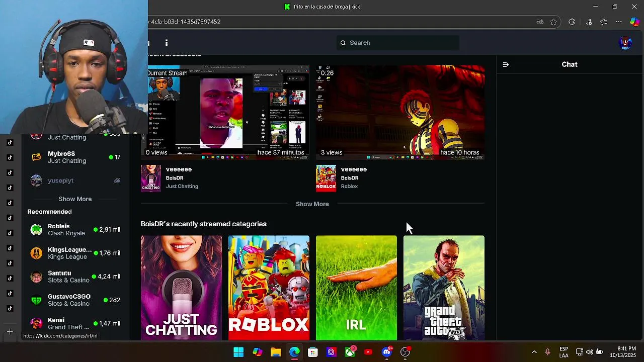Open offline yusepiyt channel in sidebar
The image size is (644, 362).
75,180
